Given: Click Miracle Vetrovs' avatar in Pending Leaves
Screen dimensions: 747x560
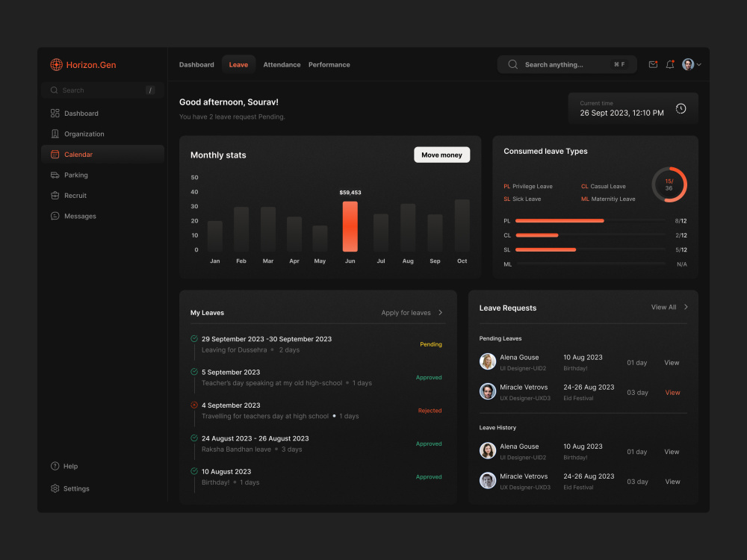Looking at the screenshot, I should (x=487, y=391).
